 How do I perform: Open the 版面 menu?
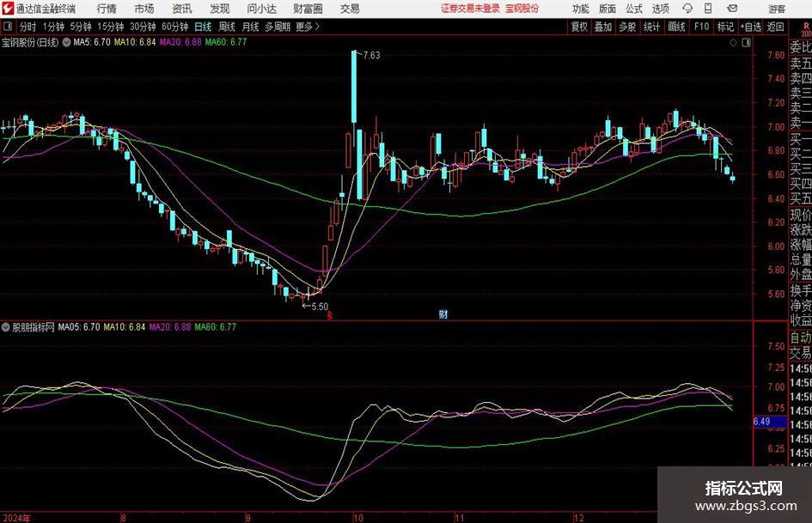(x=607, y=9)
